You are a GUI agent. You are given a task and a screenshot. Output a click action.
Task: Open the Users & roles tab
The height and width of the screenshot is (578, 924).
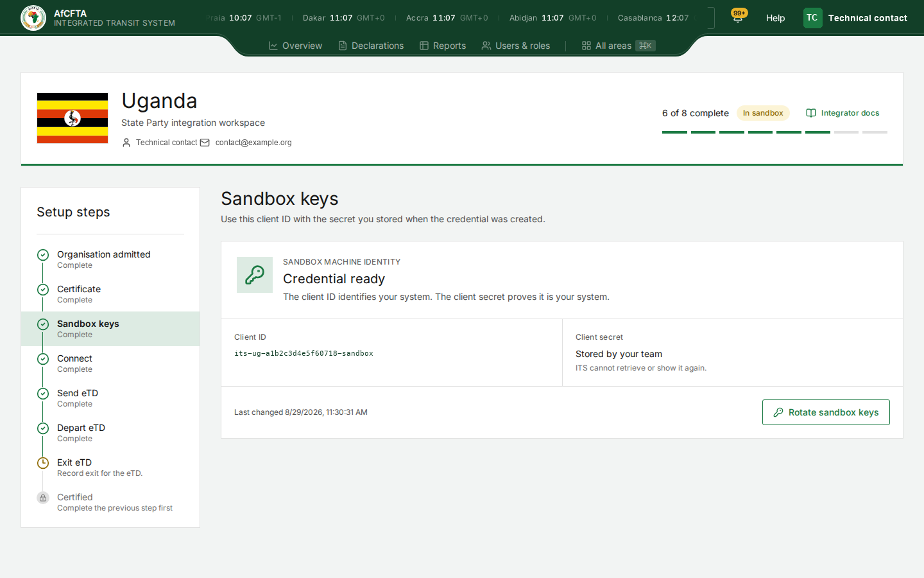[516, 46]
